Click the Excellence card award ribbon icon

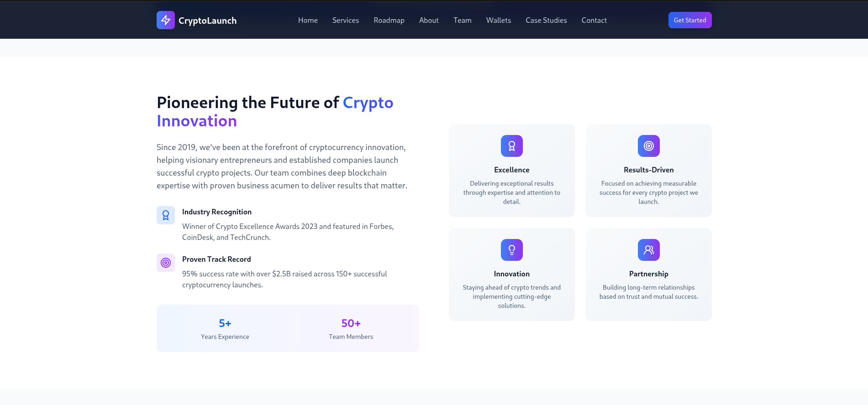511,146
